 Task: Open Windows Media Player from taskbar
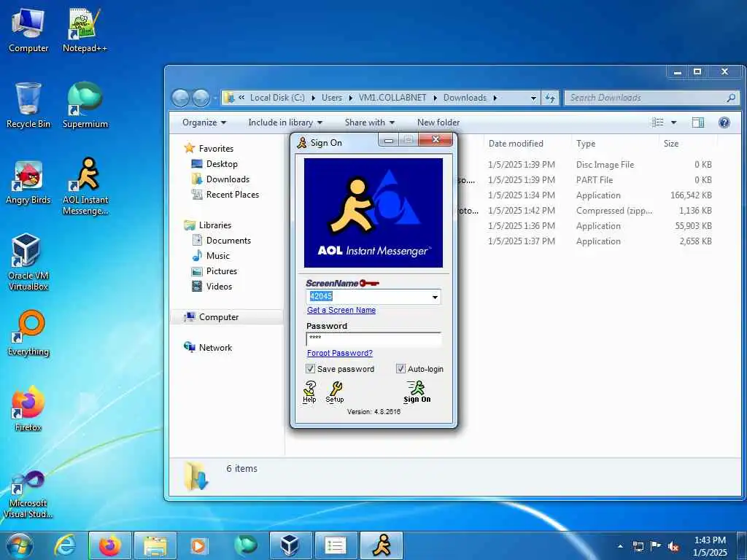point(199,545)
